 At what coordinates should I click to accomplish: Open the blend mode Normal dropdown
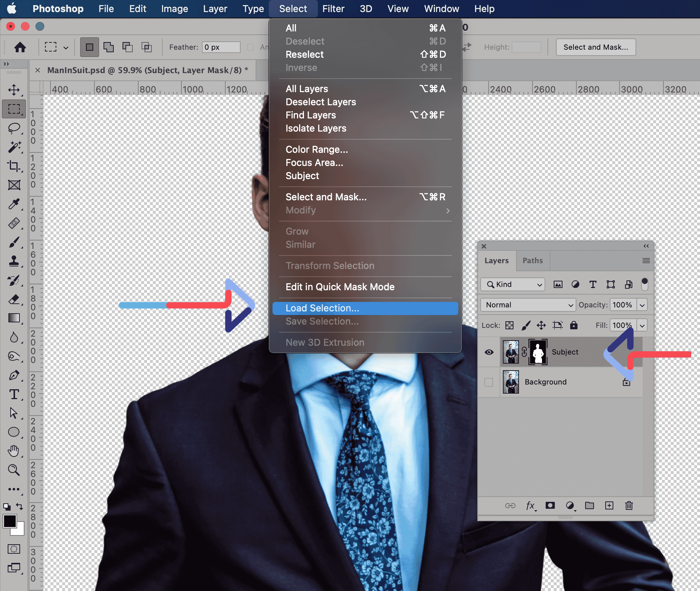click(528, 305)
